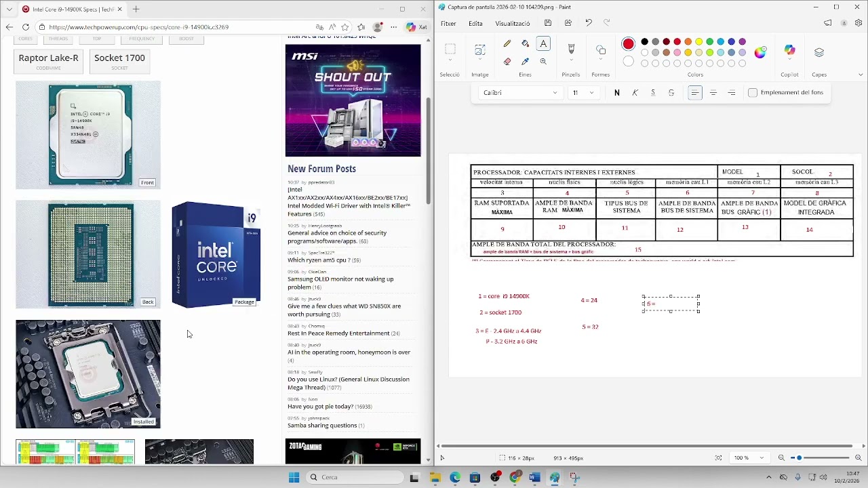Open a new tab in Edge
This screenshot has height=488, width=868.
[136, 9]
